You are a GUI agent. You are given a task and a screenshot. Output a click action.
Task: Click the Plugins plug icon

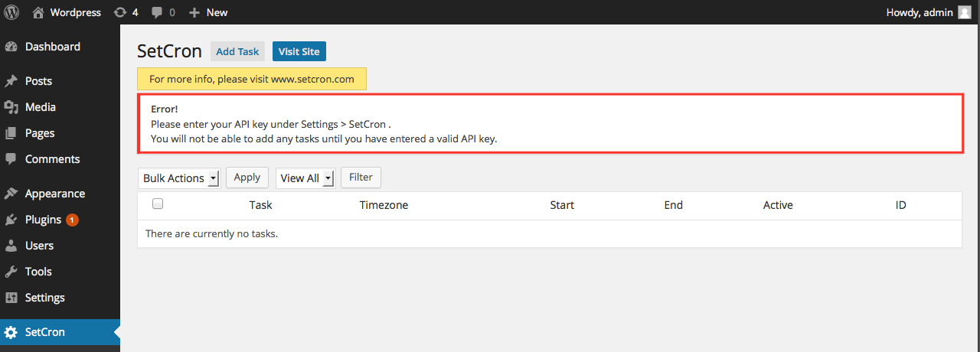click(11, 220)
